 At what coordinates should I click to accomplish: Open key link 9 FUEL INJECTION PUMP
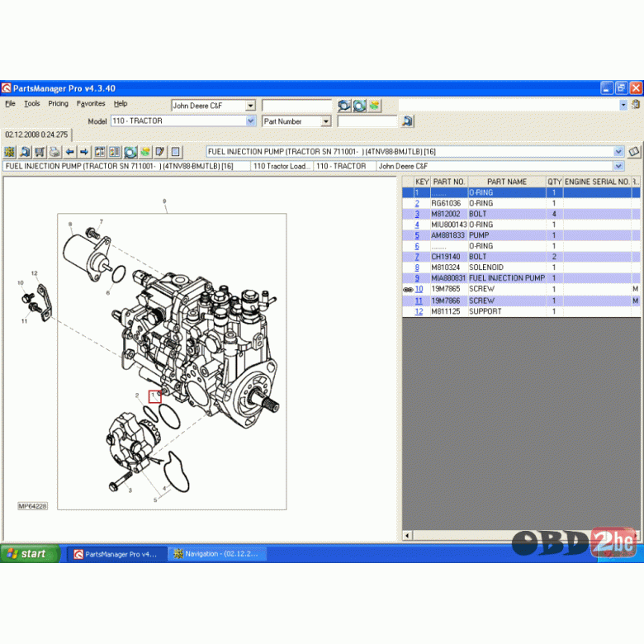417,278
